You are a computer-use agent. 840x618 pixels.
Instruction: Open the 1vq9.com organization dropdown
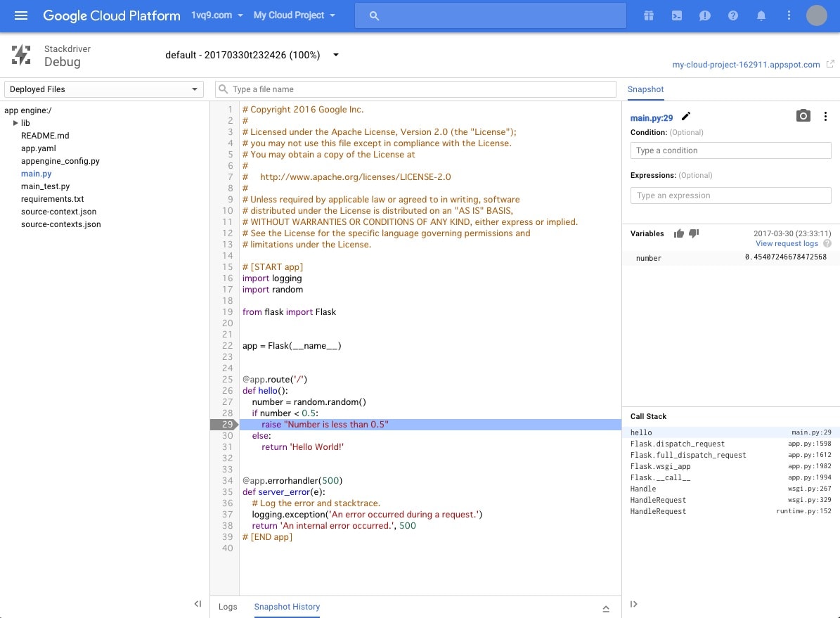coord(217,15)
